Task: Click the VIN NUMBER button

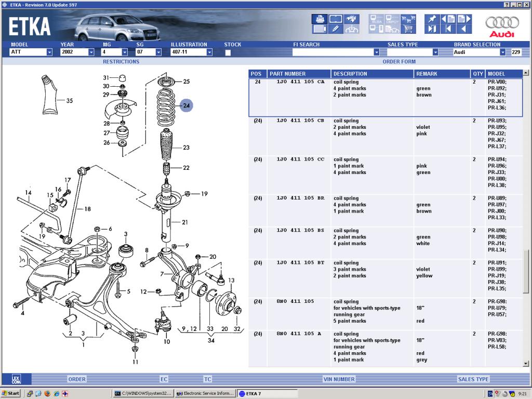Action: pos(339,379)
